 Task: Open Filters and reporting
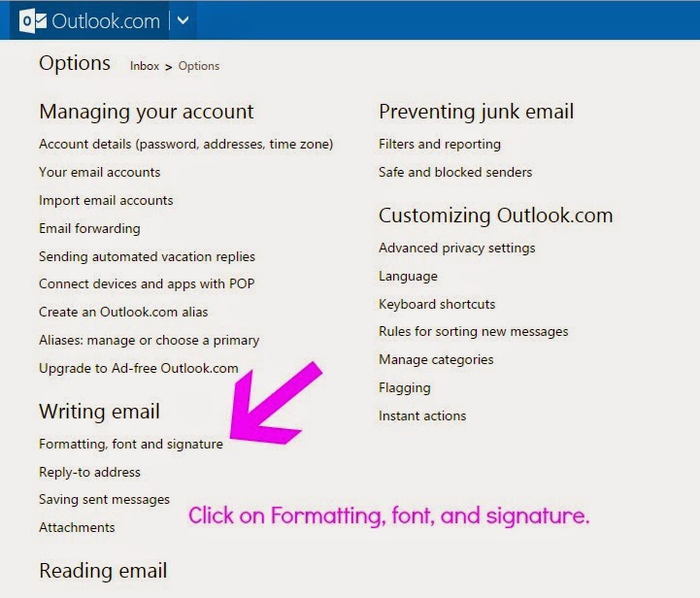(439, 144)
